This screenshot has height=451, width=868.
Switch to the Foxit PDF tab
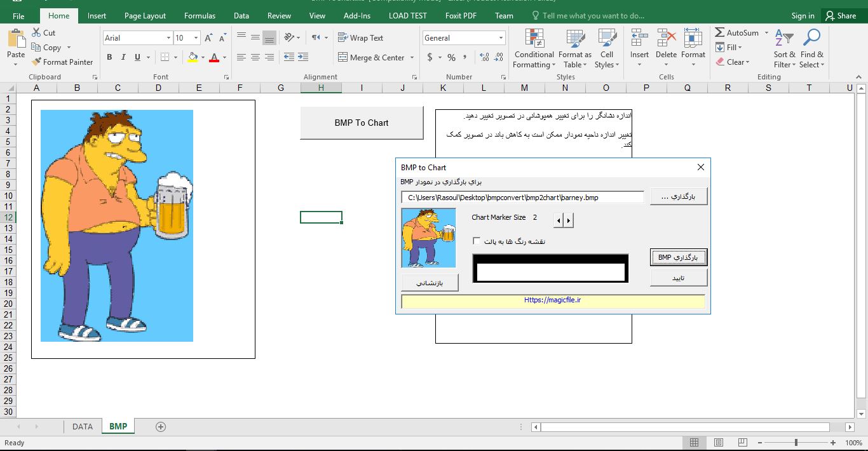(x=462, y=16)
